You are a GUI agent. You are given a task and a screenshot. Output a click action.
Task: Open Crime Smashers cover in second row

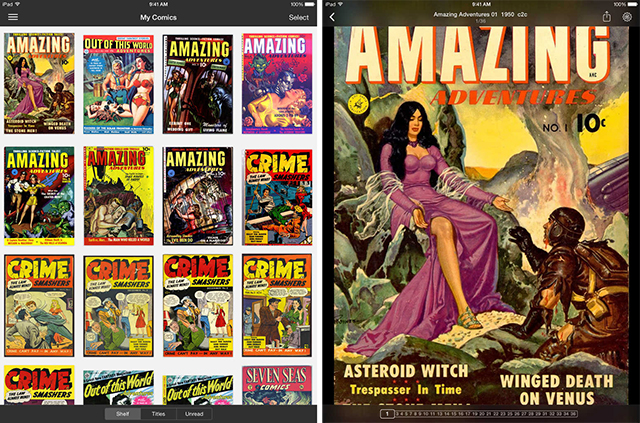tap(277, 197)
